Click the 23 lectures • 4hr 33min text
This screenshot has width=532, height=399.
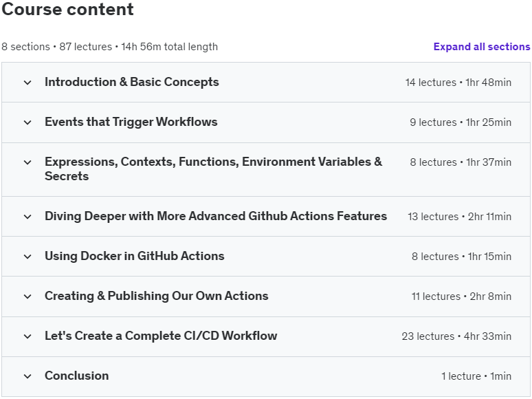[x=456, y=336]
